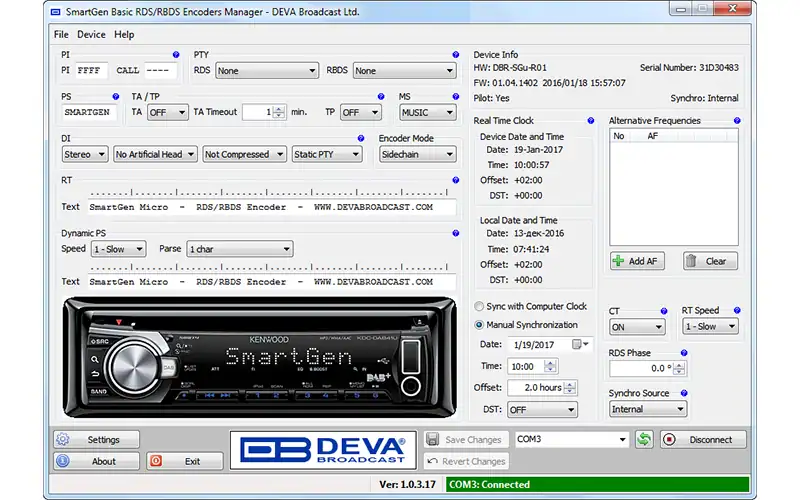Click the Exit button
This screenshot has height=500, width=800.
[x=185, y=461]
